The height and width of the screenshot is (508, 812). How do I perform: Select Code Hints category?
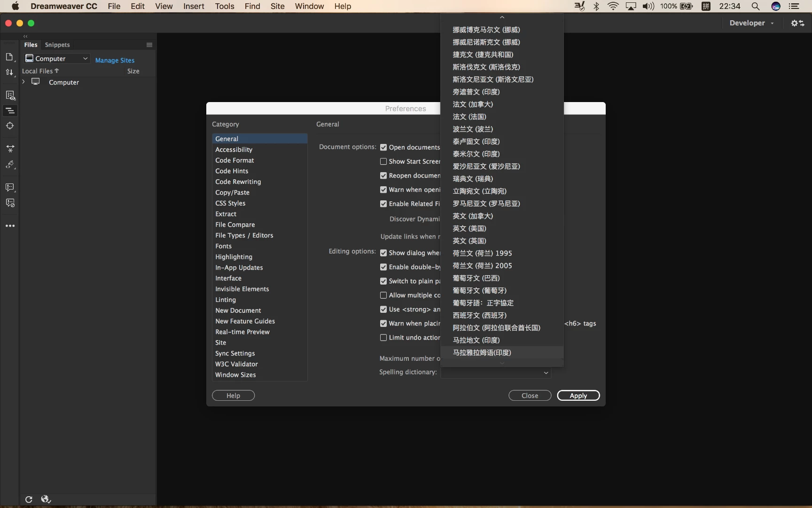click(259, 171)
